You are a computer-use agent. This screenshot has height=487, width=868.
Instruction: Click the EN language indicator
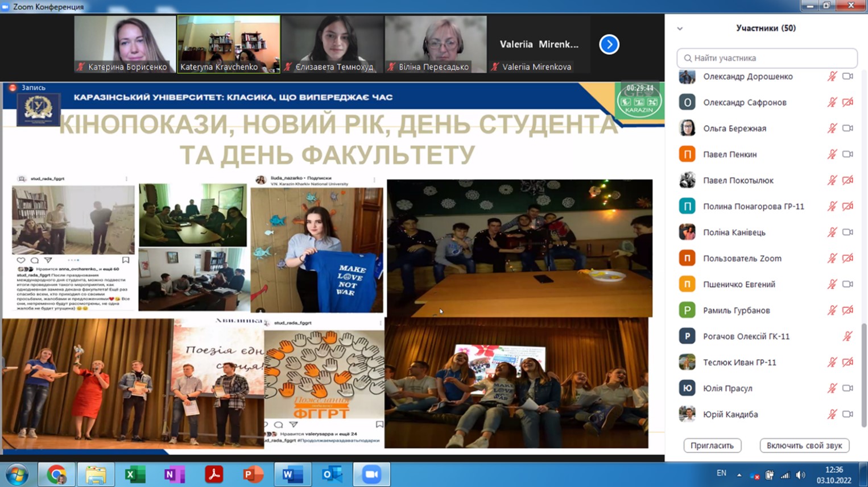pos(721,473)
